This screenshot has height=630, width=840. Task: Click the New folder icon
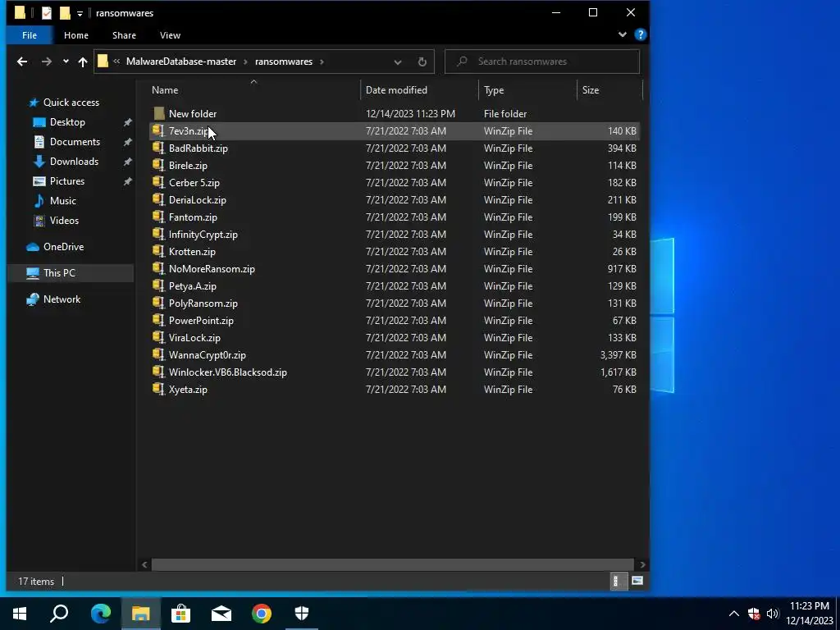pos(158,113)
